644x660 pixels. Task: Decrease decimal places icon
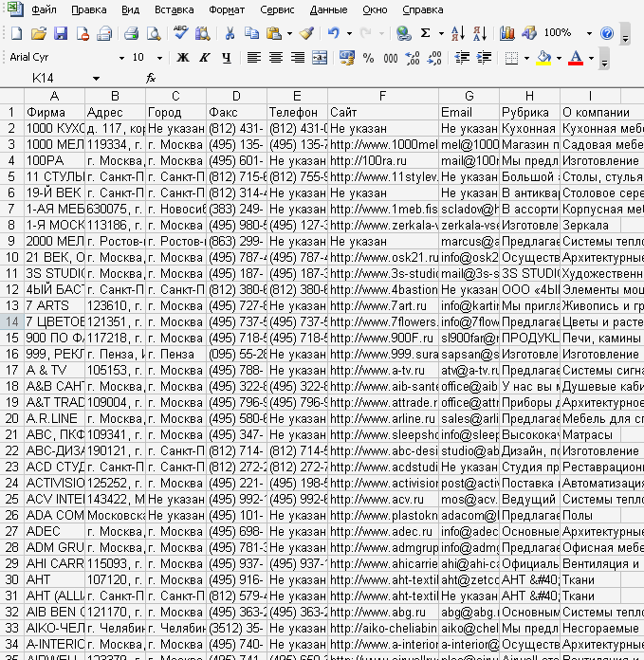point(434,58)
